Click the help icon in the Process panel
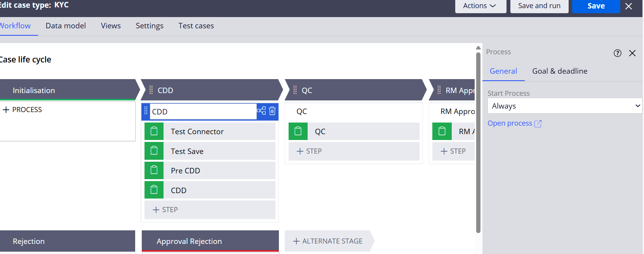This screenshot has width=644, height=254. pyautogui.click(x=618, y=53)
